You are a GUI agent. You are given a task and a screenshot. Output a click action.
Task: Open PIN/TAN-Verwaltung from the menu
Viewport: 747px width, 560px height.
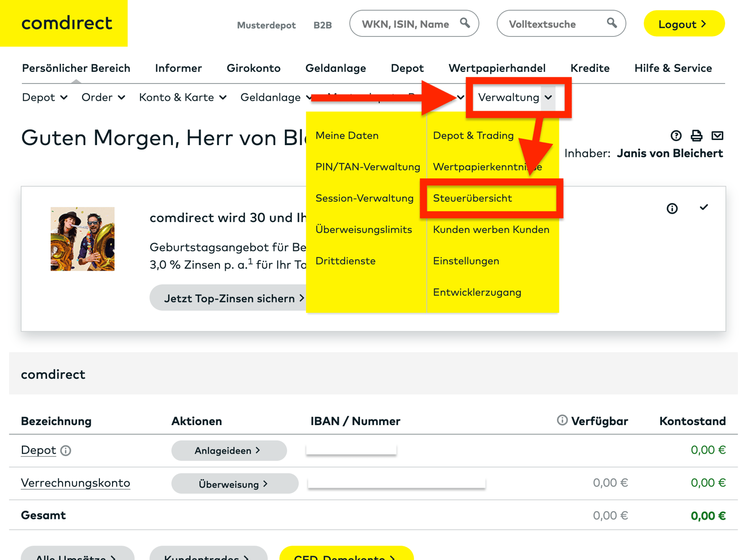point(367,167)
